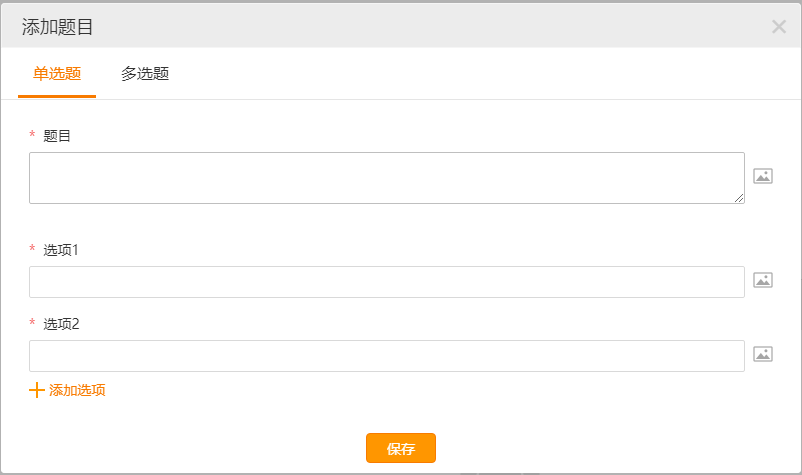Close the 添加题目 dialog with the X
802x475 pixels.
pyautogui.click(x=778, y=27)
